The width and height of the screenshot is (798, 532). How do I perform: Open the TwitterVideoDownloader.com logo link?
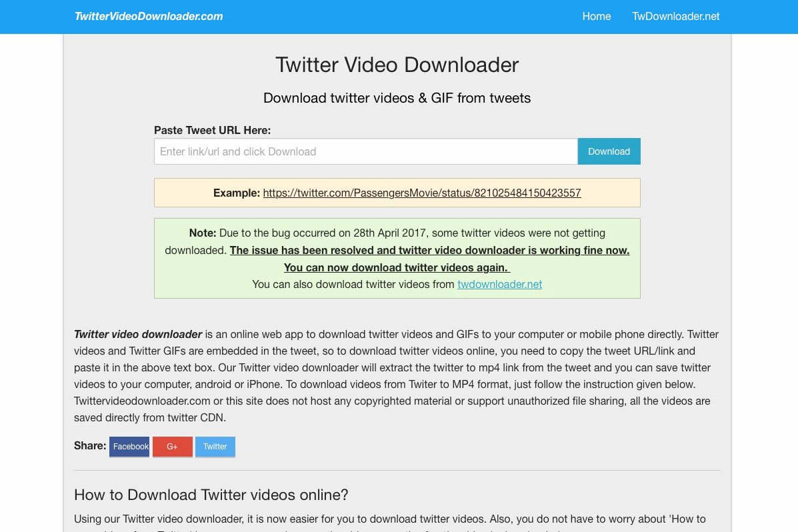click(149, 16)
